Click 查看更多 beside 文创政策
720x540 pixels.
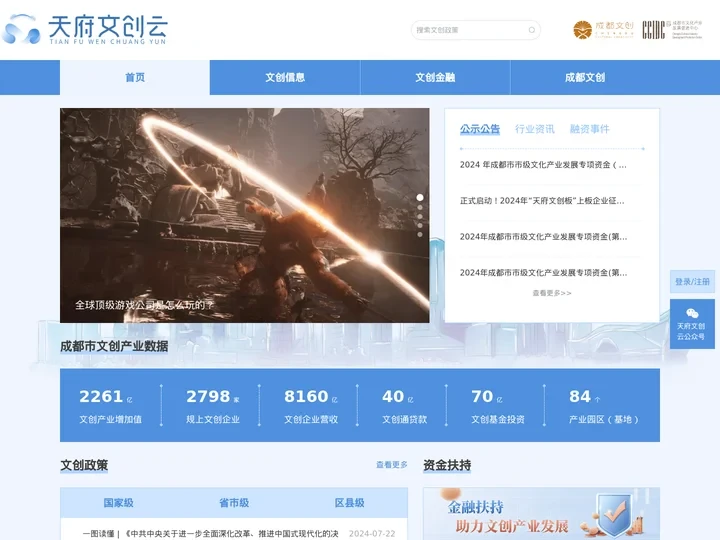coord(392,465)
